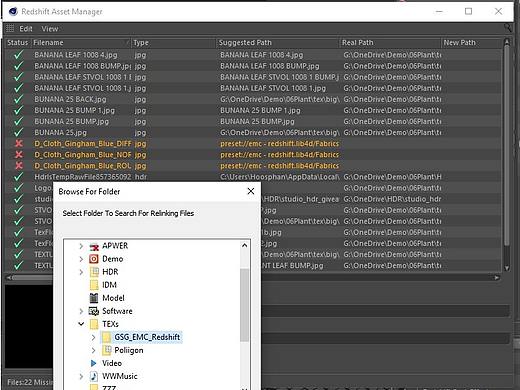520x390 pixels.
Task: Click the folder tree vertical scrollbar thumb
Action: point(244,305)
